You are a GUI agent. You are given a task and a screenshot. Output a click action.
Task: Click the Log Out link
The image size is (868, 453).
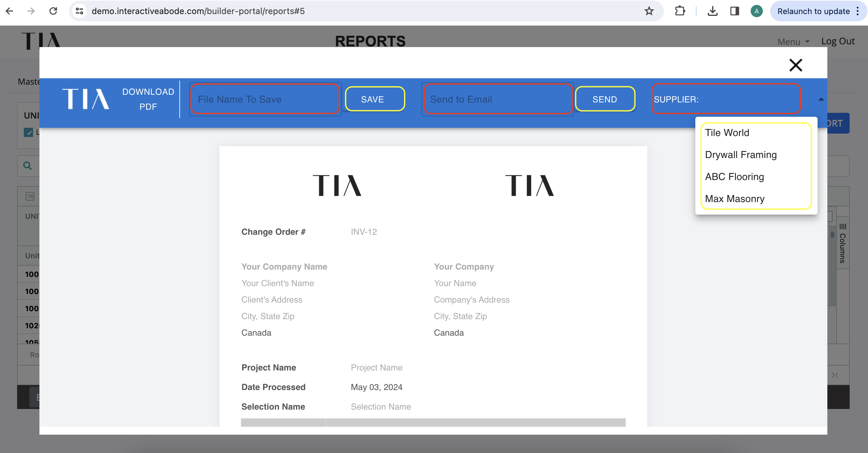coord(838,41)
